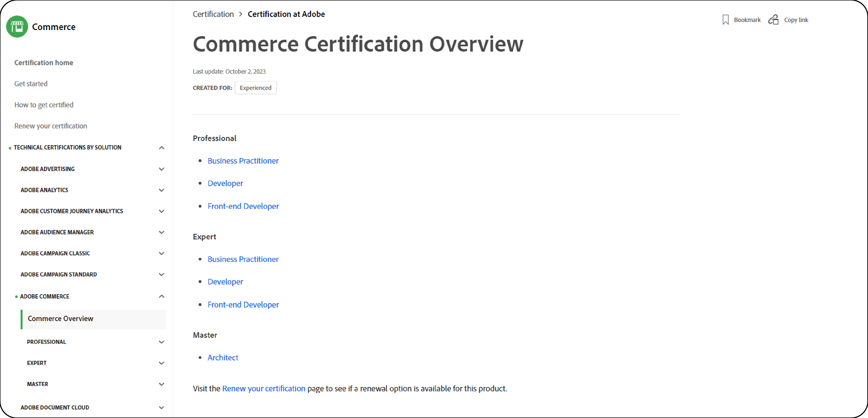
Task: Expand the Adobe Analytics chevron
Action: tap(162, 190)
